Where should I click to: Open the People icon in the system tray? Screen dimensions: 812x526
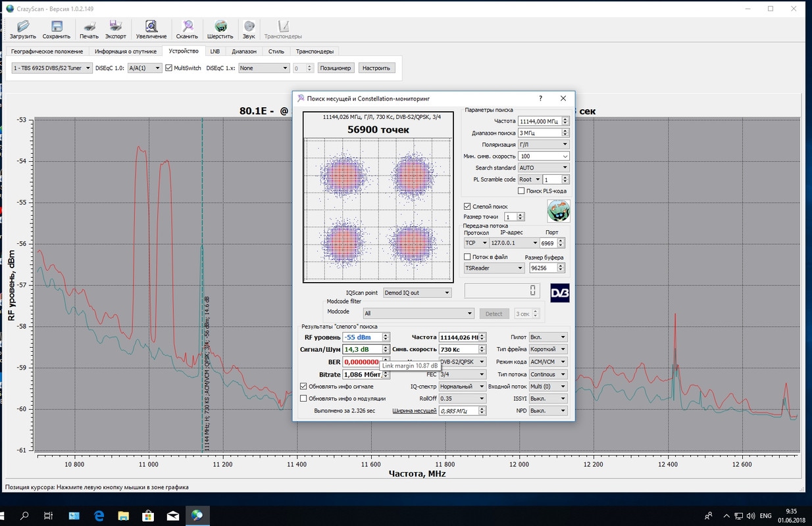[x=709, y=515]
